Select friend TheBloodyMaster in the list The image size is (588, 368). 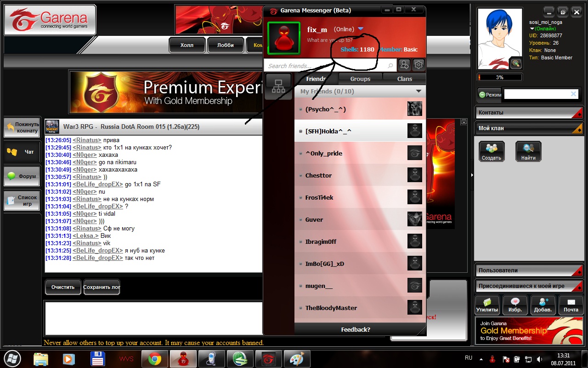point(359,308)
